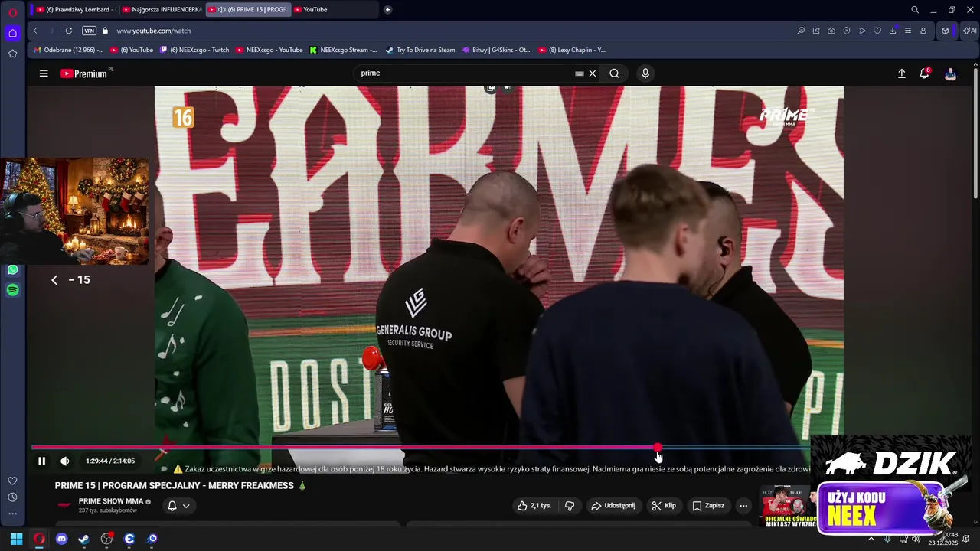980x551 pixels.
Task: Open Opera ad blocker shield icon
Action: tap(847, 31)
